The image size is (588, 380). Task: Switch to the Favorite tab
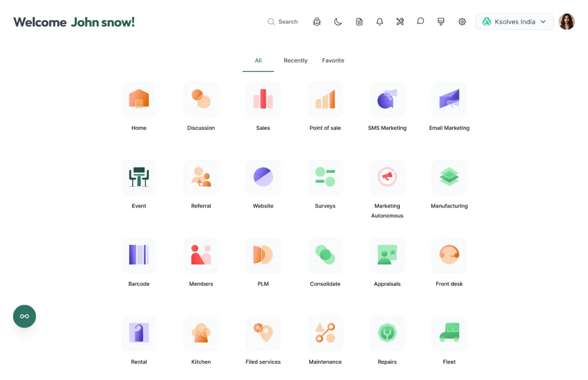tap(333, 61)
